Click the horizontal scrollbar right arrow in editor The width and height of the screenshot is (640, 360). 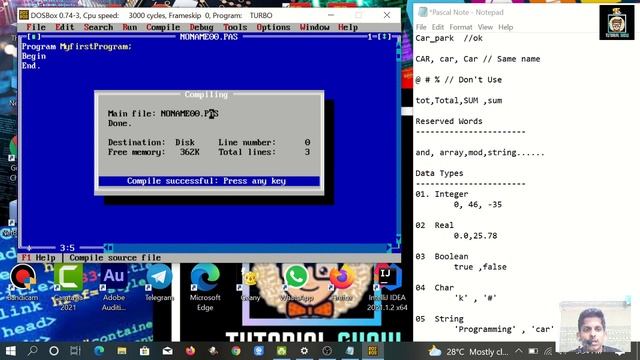pyautogui.click(x=389, y=247)
